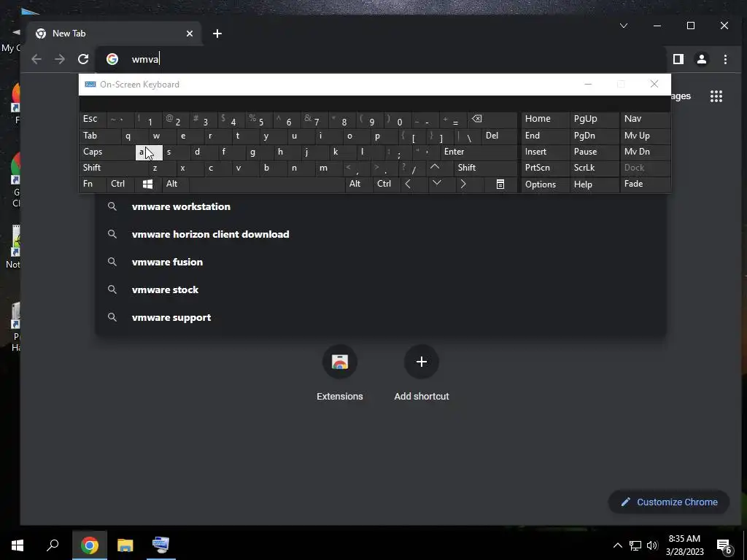Click the Mv Up key
The image size is (747, 560).
[x=645, y=136]
